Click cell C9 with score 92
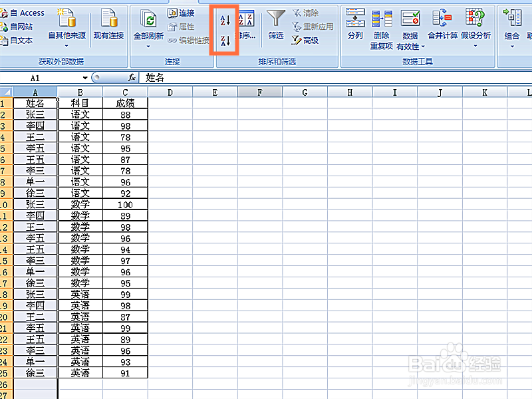 click(x=125, y=193)
